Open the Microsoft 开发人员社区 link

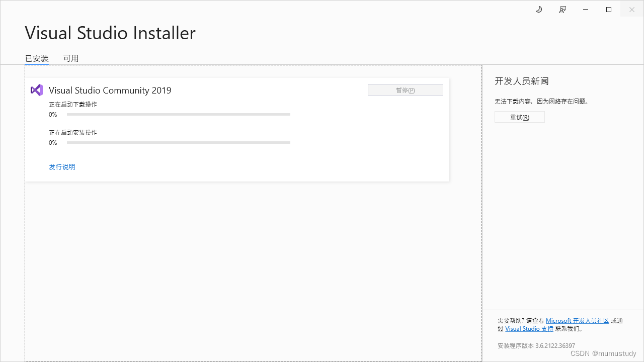click(577, 320)
